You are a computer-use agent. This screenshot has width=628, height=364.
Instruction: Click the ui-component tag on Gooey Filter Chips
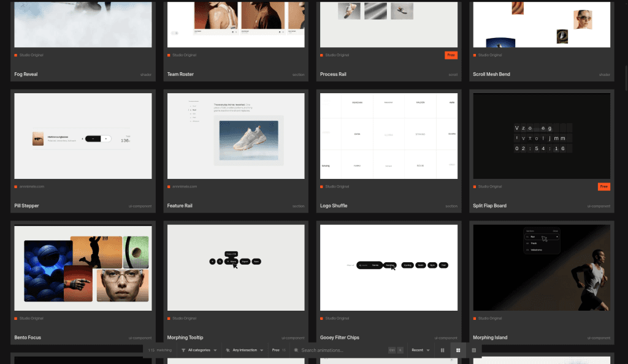446,338
